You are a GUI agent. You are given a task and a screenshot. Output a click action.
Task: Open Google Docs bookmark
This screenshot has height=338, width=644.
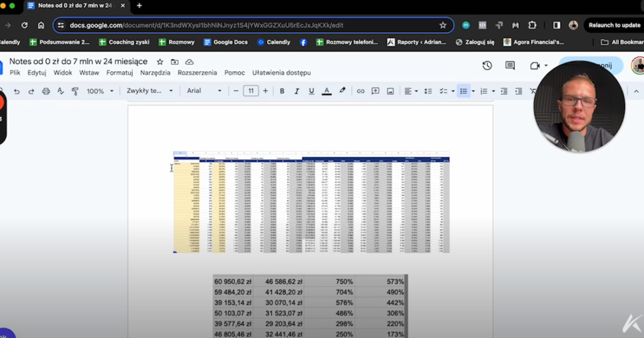(226, 42)
